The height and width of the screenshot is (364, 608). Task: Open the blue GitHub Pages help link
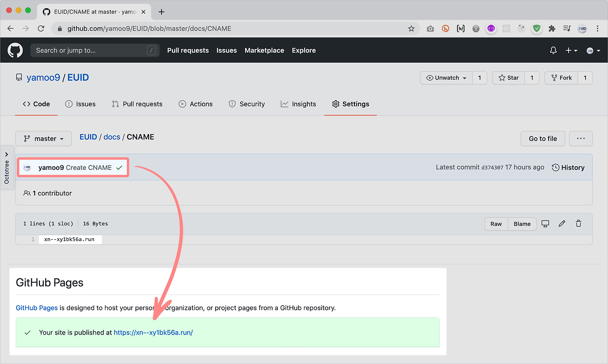37,308
